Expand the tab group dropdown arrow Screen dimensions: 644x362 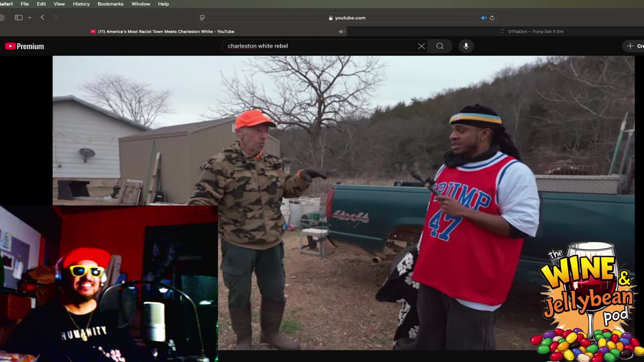30,18
